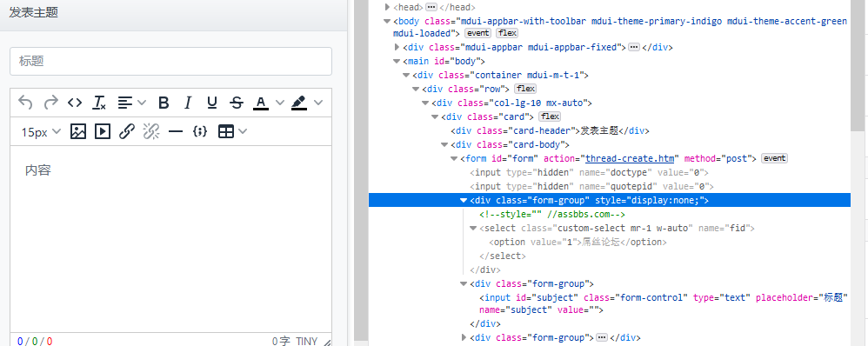
Task: Click the editor resize handle icon
Action: click(327, 342)
